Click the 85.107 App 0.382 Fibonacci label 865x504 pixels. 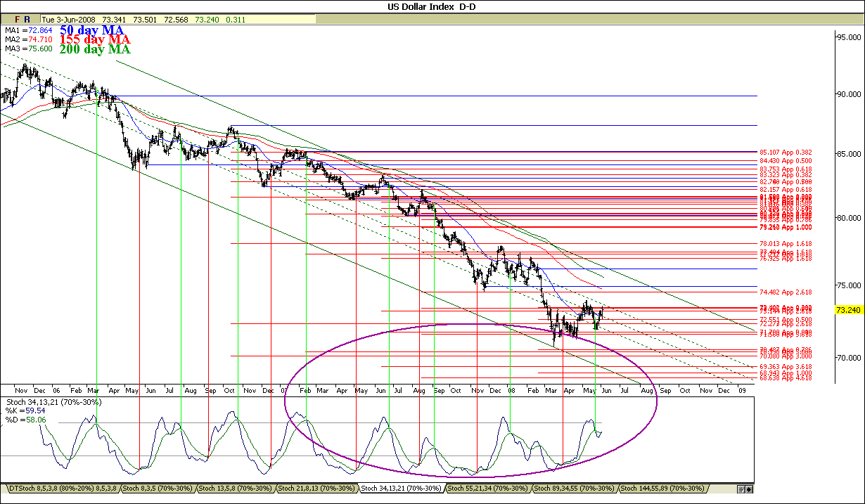pos(786,152)
